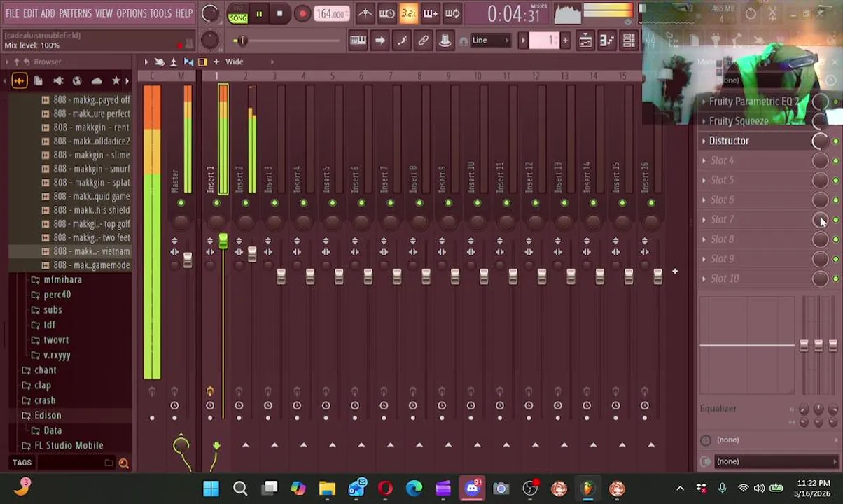The height and width of the screenshot is (504, 843).
Task: Click the step edit arrow icon
Action: 379,41
